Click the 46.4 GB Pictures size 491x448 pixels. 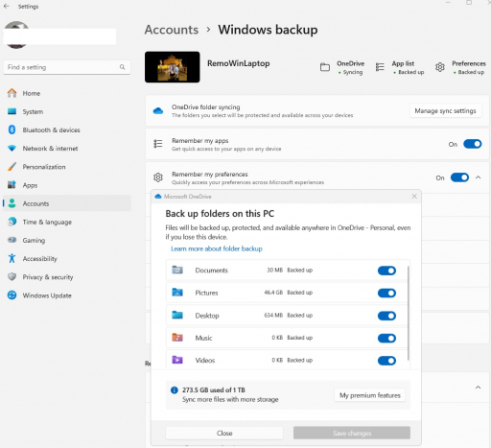click(273, 293)
